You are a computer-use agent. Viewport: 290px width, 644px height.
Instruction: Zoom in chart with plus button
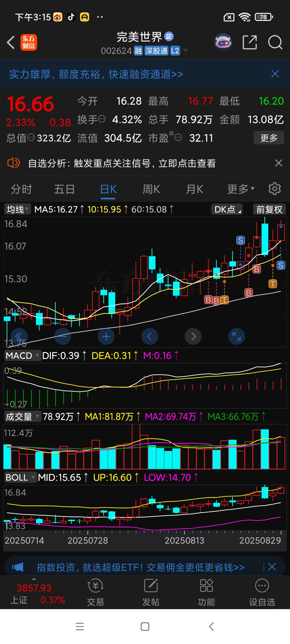tap(106, 336)
